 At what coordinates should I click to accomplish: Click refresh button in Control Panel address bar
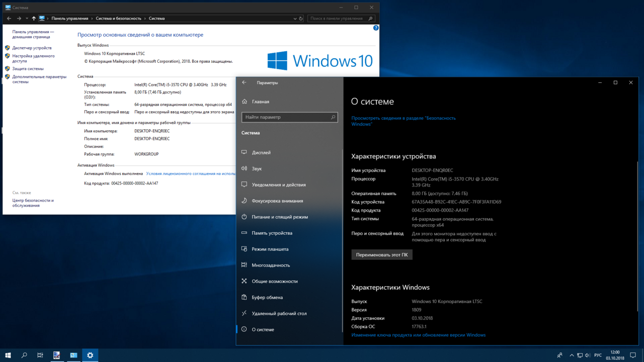click(301, 18)
